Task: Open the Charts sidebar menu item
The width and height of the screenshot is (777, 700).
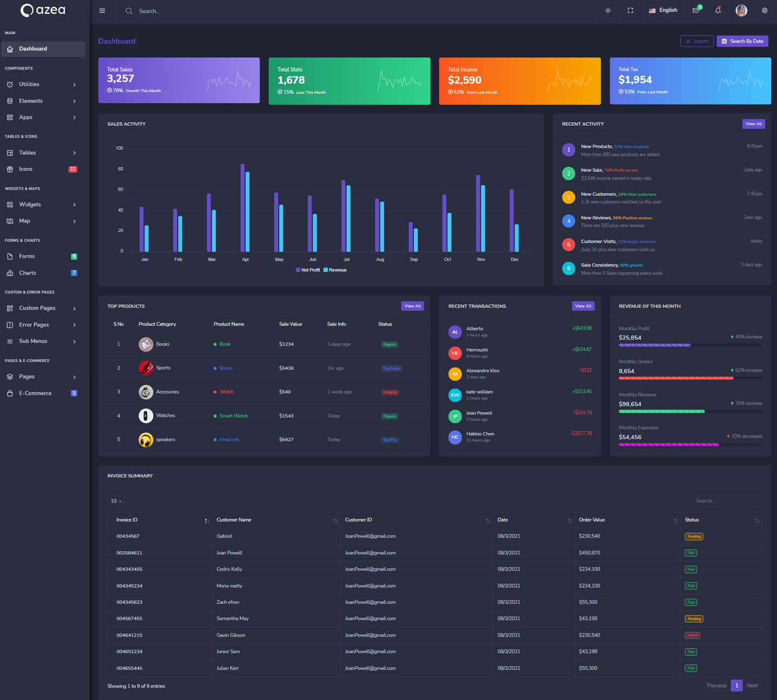Action: 42,273
